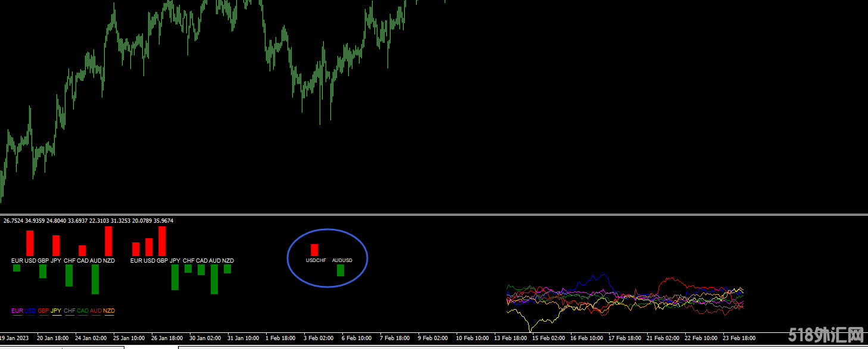The image size is (868, 349).
Task: Click the magenta EUR legend label
Action: [17, 311]
